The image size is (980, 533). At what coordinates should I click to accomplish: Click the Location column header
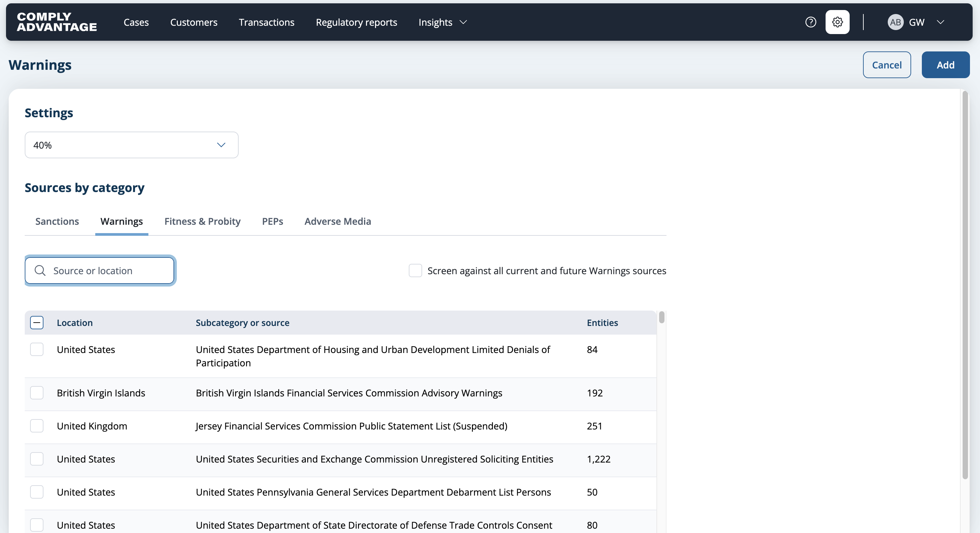click(x=75, y=322)
